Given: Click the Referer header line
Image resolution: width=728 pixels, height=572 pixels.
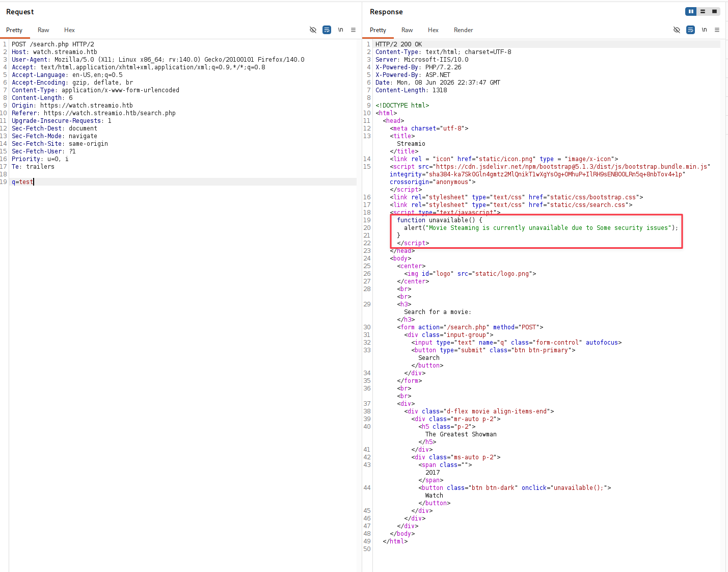Looking at the screenshot, I should tap(94, 113).
